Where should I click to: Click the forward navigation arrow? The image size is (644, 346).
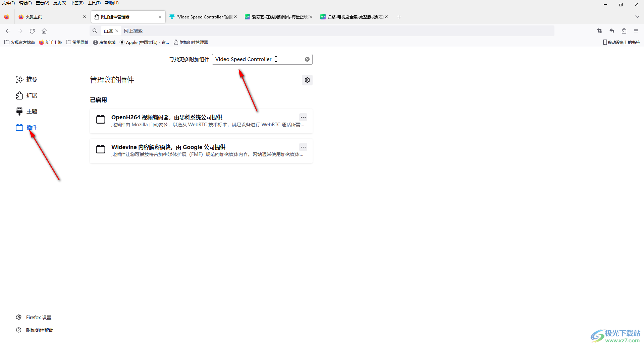[x=20, y=31]
